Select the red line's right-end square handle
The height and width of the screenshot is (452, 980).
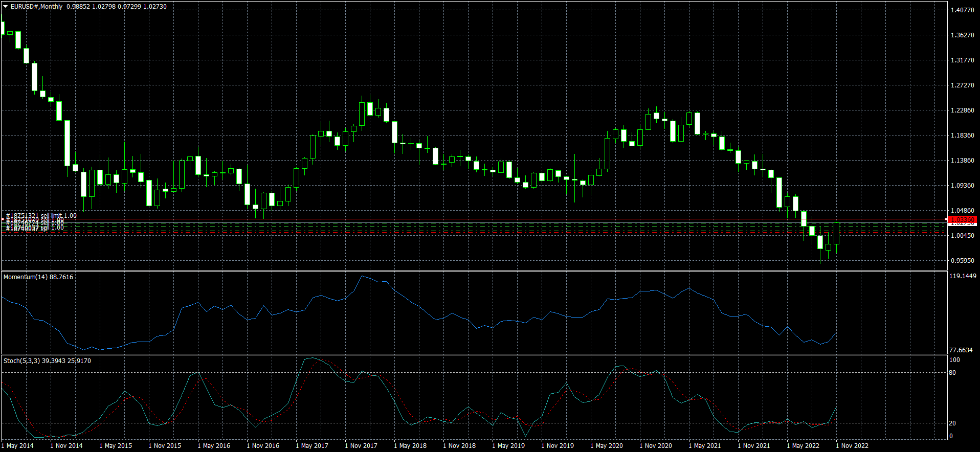coord(946,219)
